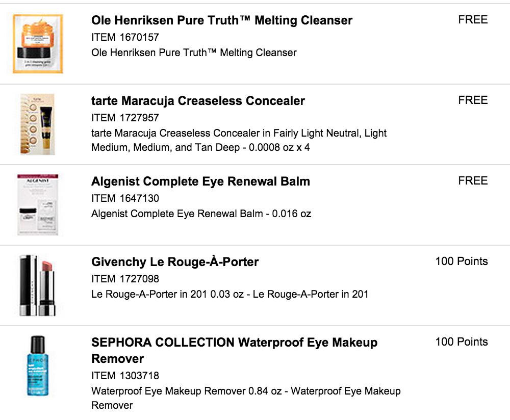Open SEPHORA COLLECTION Waterproof Eye Makeup Remover title
510x420 pixels.
click(235, 351)
